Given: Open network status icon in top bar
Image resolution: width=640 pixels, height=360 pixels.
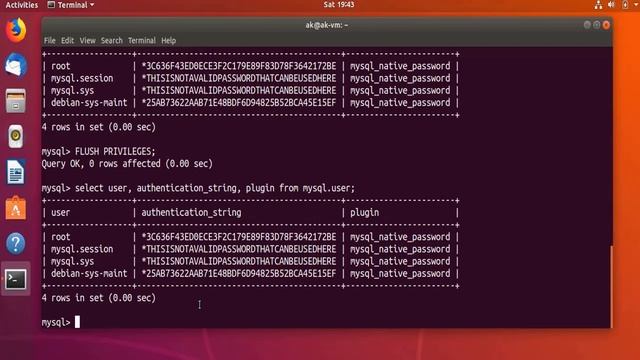Looking at the screenshot, I should tap(598, 5).
